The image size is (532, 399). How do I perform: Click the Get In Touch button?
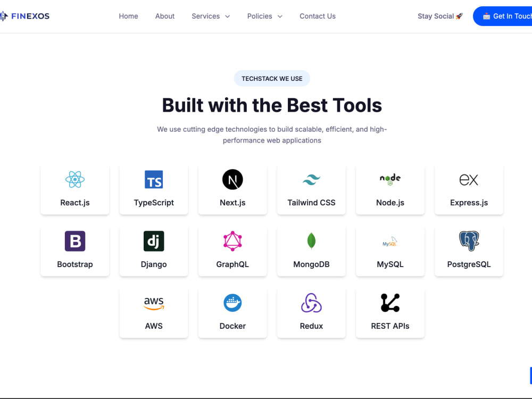503,16
